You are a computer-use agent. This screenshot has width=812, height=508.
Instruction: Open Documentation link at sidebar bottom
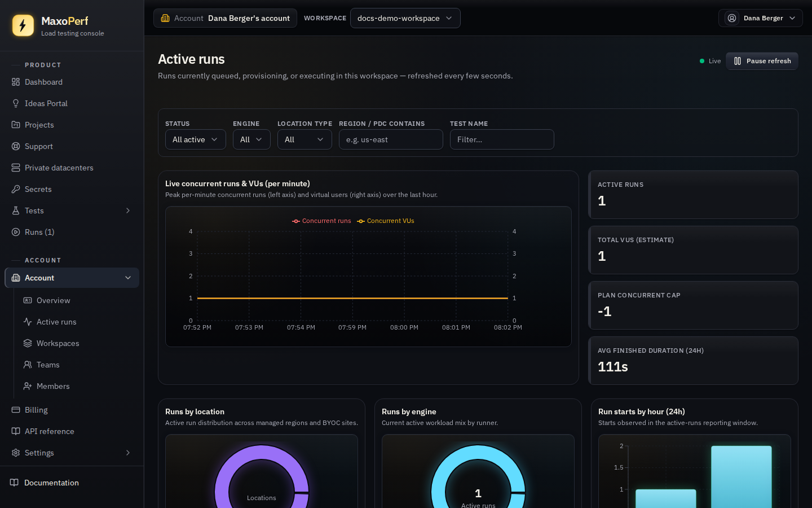72,483
